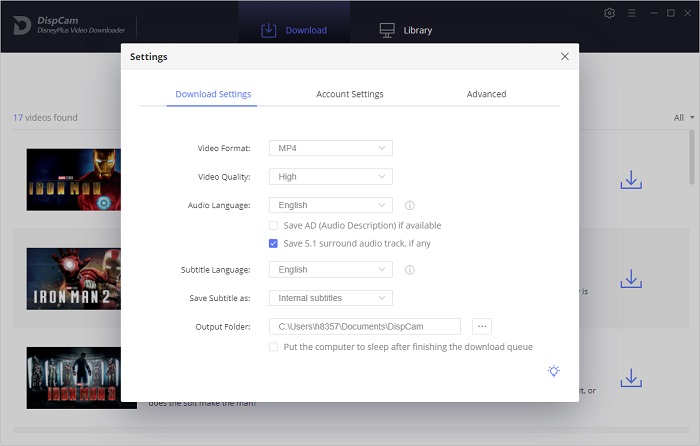Click the info icon next to Audio Language
This screenshot has height=446, width=700.
pyautogui.click(x=410, y=205)
